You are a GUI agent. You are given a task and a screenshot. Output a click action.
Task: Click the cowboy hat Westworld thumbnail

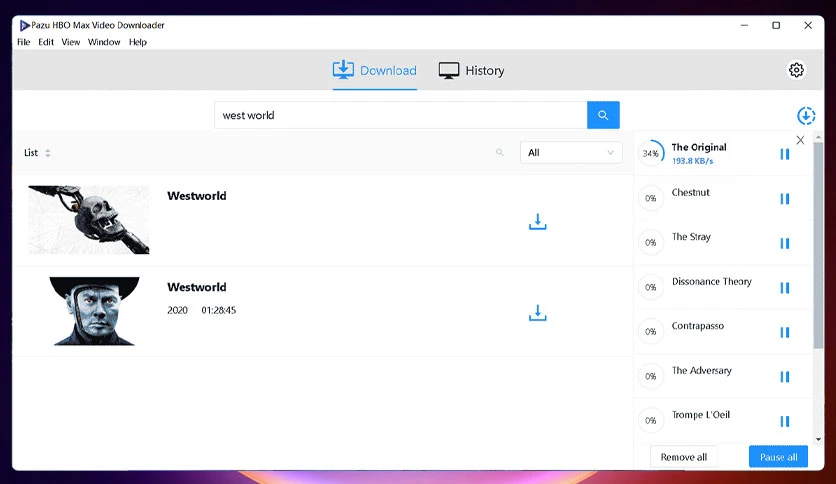coord(94,311)
